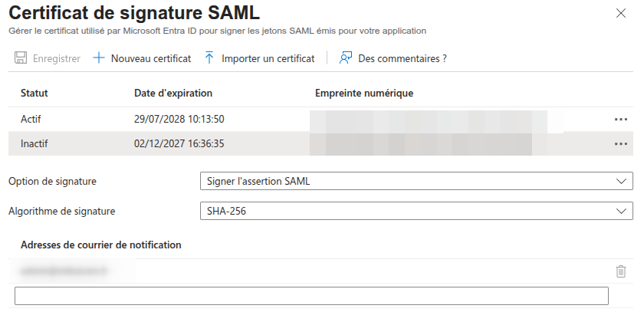Click the Empreinte numérique column header

click(364, 94)
